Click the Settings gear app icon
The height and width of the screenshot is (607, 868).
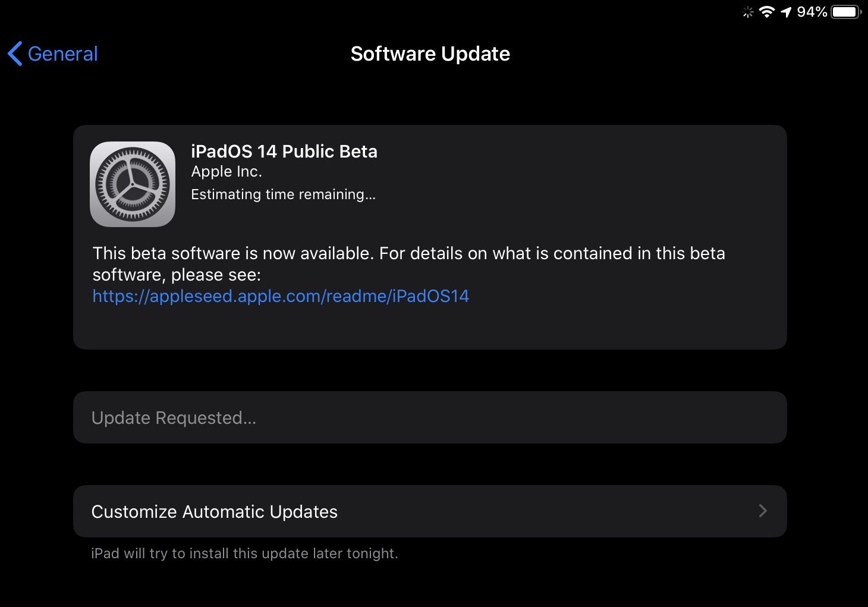click(x=133, y=184)
